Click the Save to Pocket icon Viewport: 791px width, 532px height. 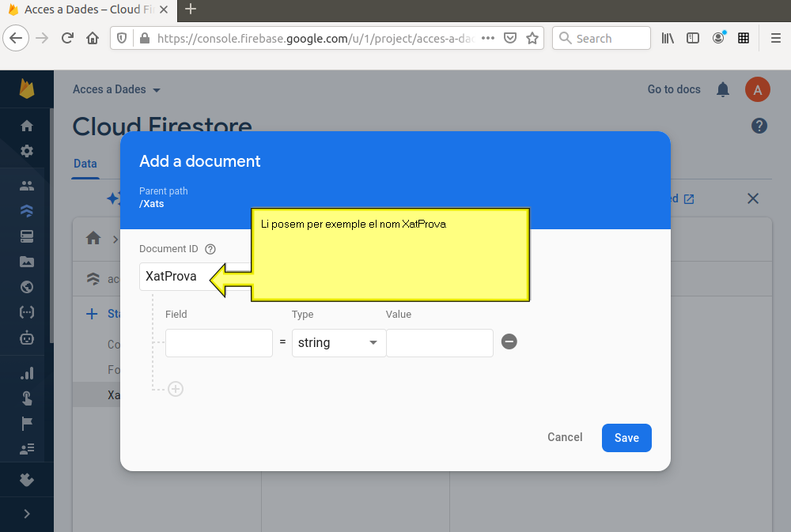coord(510,38)
